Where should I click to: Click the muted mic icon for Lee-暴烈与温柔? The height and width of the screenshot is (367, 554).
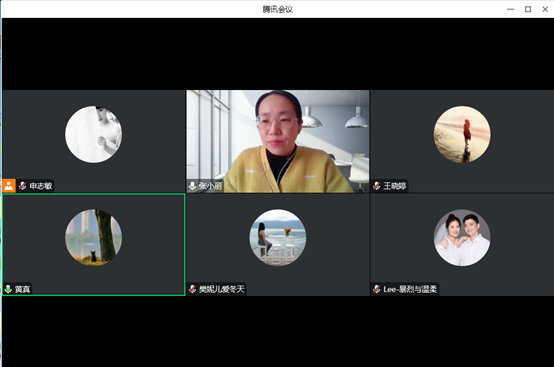(377, 289)
